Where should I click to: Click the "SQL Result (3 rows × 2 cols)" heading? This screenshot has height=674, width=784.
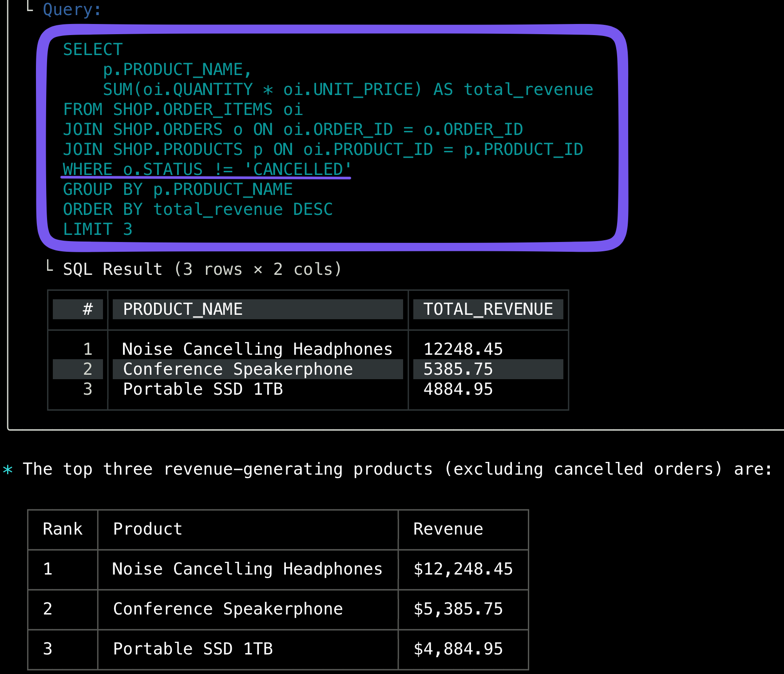click(x=202, y=269)
